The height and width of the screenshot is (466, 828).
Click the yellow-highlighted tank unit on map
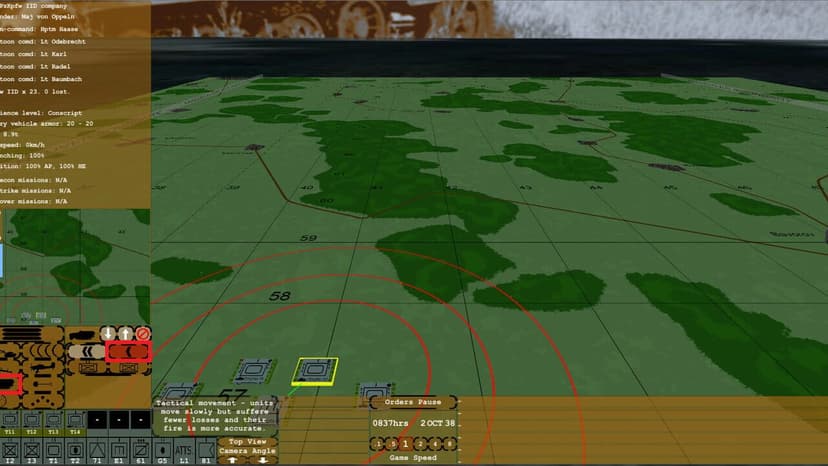click(x=315, y=371)
